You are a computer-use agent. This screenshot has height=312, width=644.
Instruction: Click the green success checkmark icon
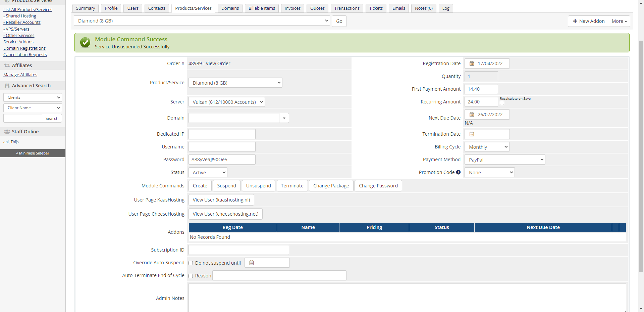pyautogui.click(x=85, y=43)
